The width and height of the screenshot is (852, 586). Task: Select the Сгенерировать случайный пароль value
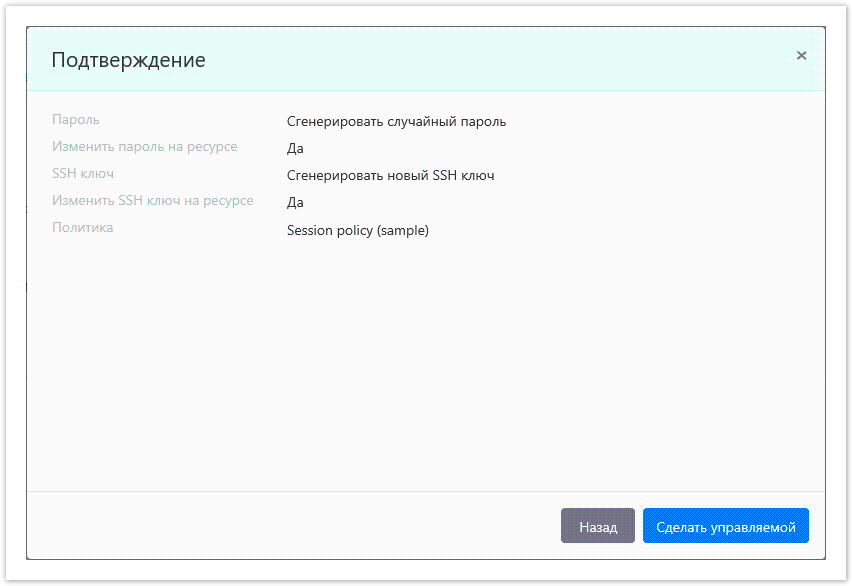396,122
